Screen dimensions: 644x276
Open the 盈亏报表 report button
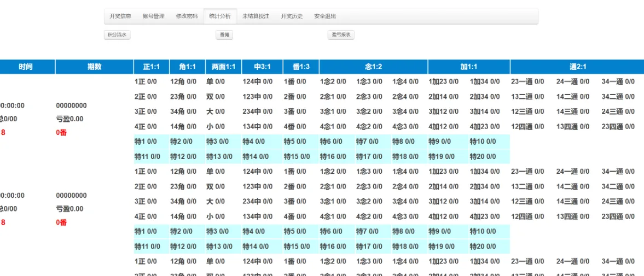point(341,35)
